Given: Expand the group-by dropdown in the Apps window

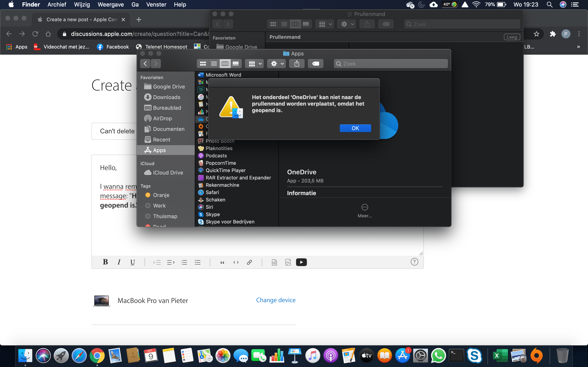Looking at the screenshot, I should pyautogui.click(x=254, y=64).
